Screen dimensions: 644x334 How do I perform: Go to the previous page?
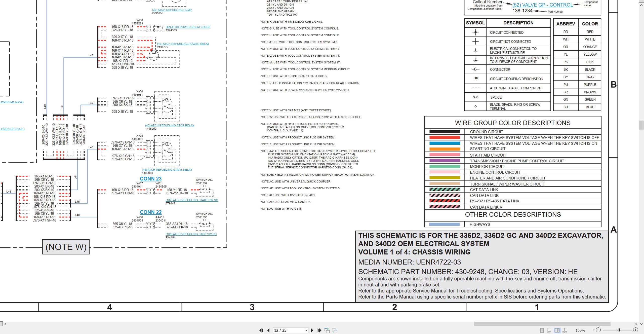[268, 330]
